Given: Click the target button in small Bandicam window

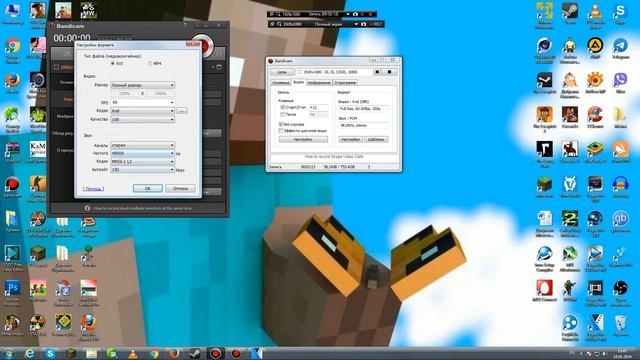Looking at the screenshot, I should point(282,72).
